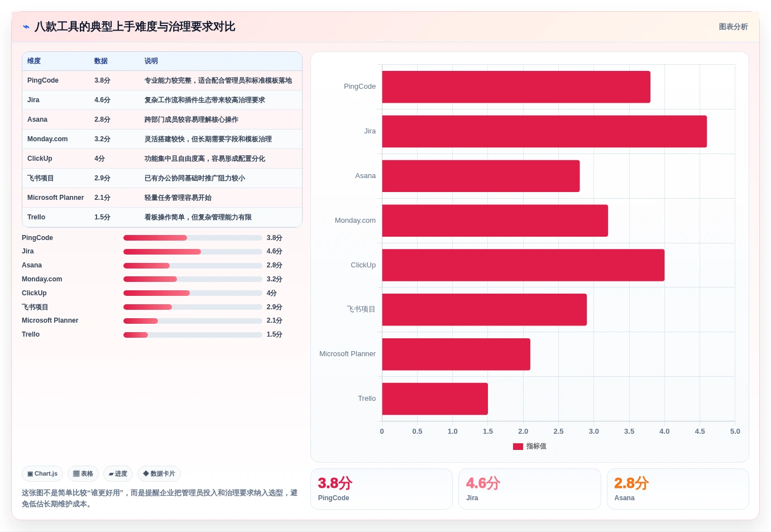Select the Jira table row name
Screen dimensions: 771x532
tap(33, 100)
